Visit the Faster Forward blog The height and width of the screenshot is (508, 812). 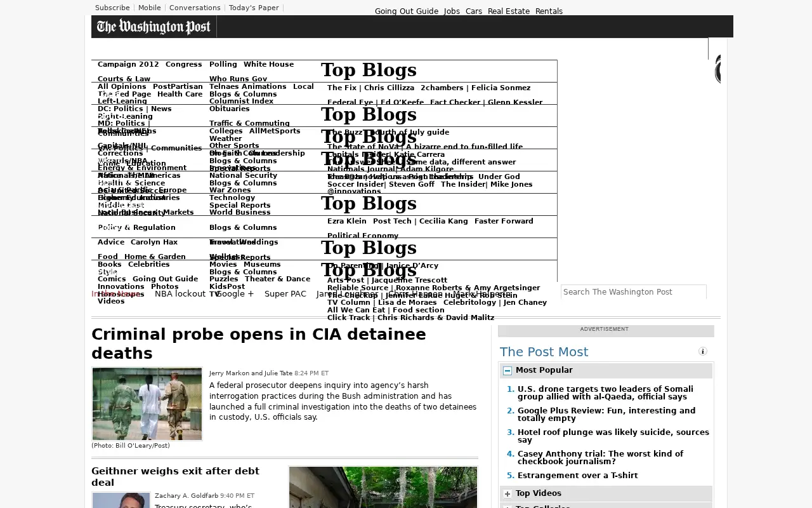click(x=504, y=221)
